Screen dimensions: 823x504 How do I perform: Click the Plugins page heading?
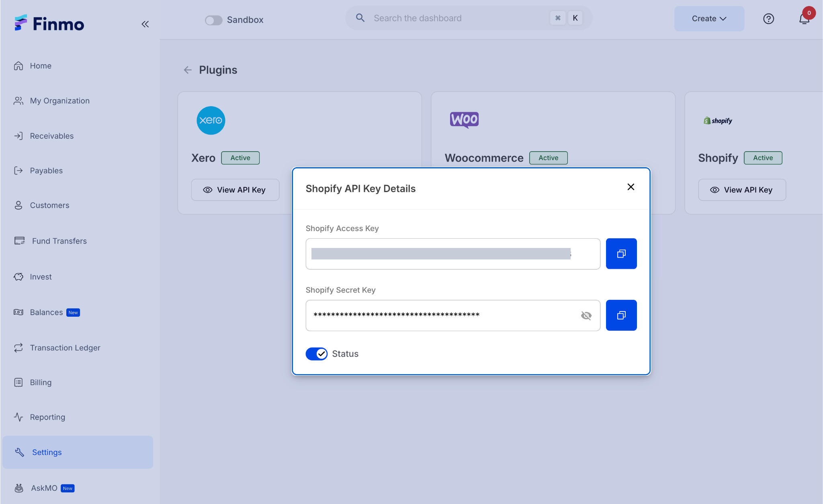218,70
